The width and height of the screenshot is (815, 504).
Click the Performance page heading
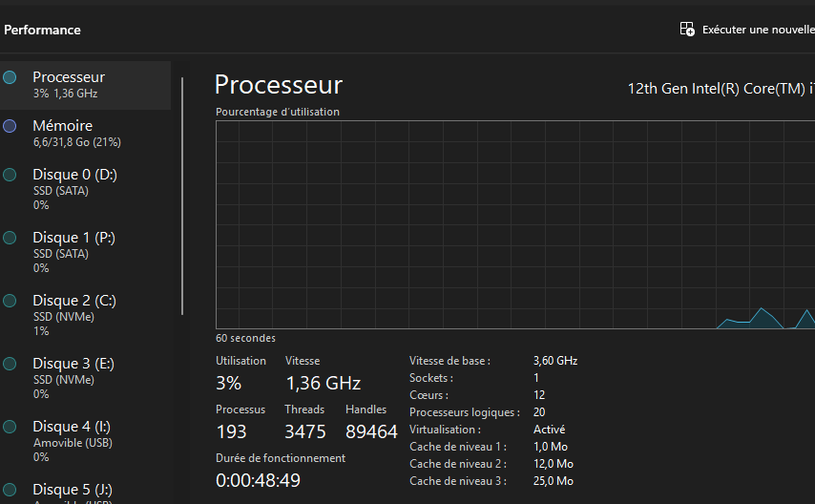pos(42,30)
